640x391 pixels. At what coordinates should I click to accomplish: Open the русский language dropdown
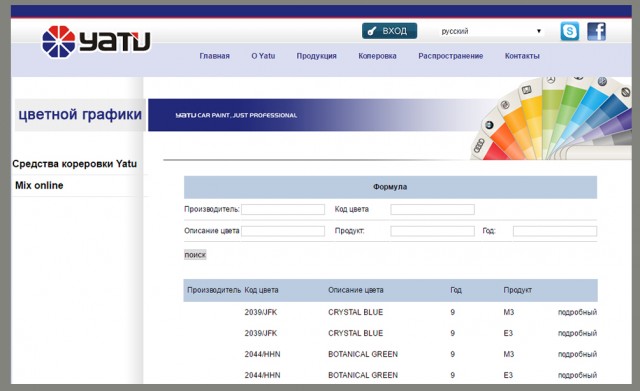point(491,31)
